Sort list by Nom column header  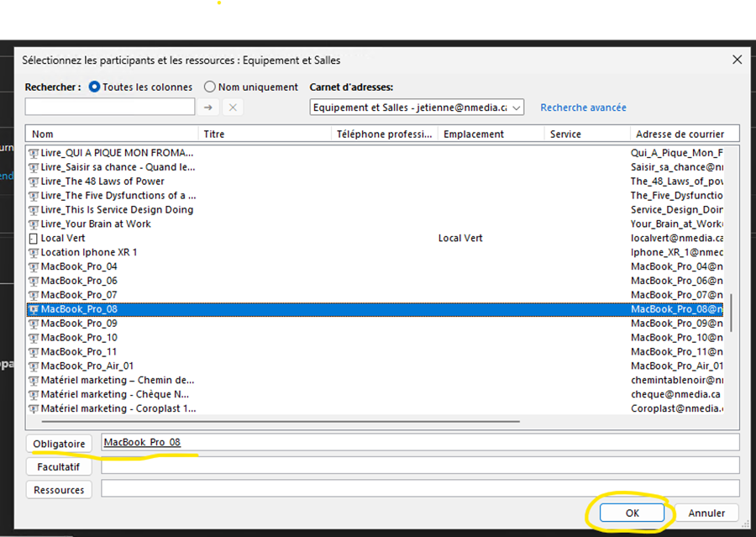(113, 134)
